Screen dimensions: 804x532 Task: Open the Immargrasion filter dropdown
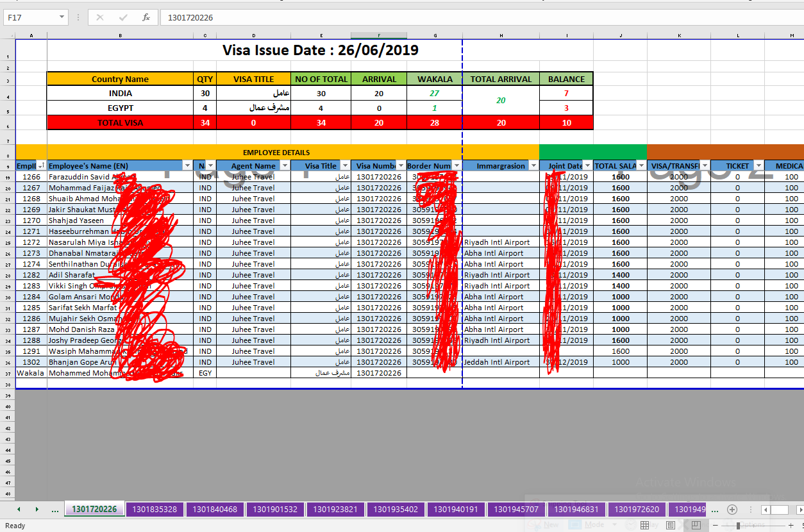point(533,166)
